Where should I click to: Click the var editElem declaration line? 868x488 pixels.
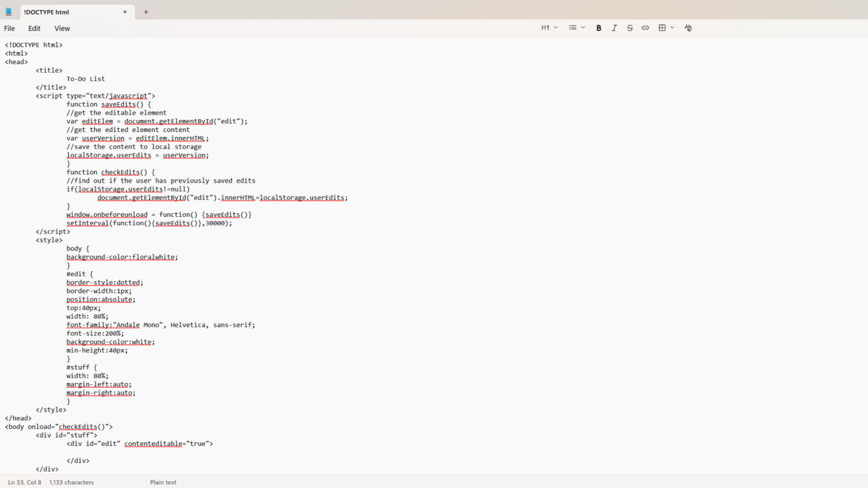pos(157,121)
